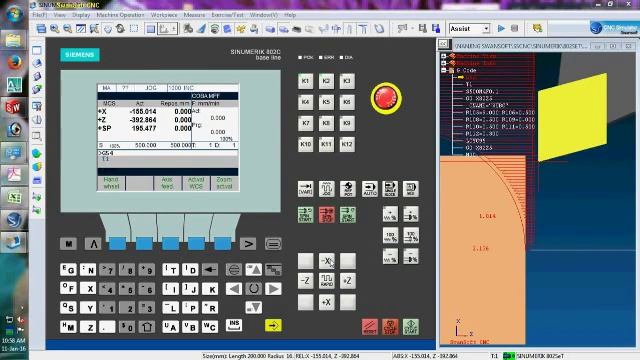Click the left green spindle start key
The height and width of the screenshot is (360, 640).
pyautogui.click(x=305, y=215)
